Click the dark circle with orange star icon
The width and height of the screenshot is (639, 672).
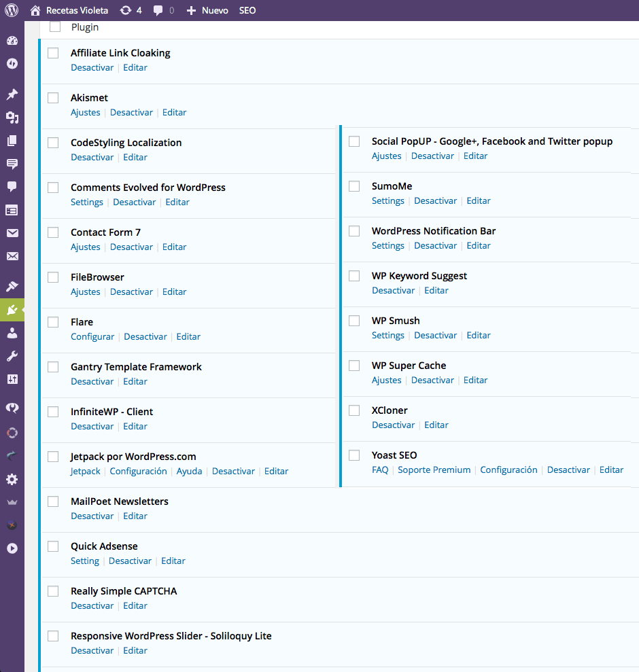12,525
